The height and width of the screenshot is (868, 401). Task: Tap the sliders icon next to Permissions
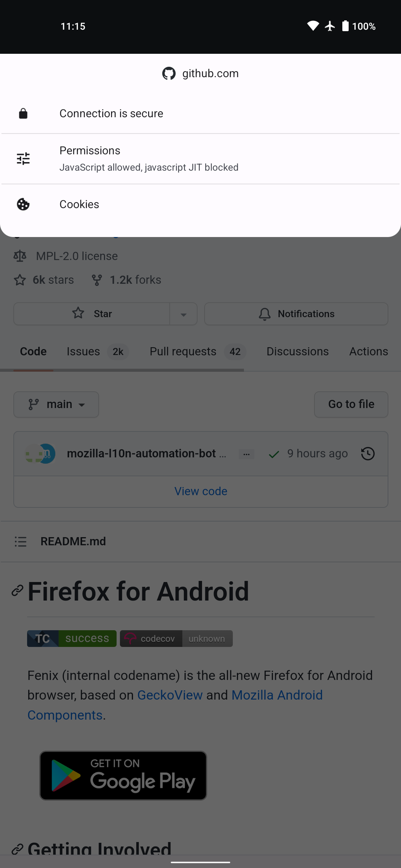[x=23, y=158]
